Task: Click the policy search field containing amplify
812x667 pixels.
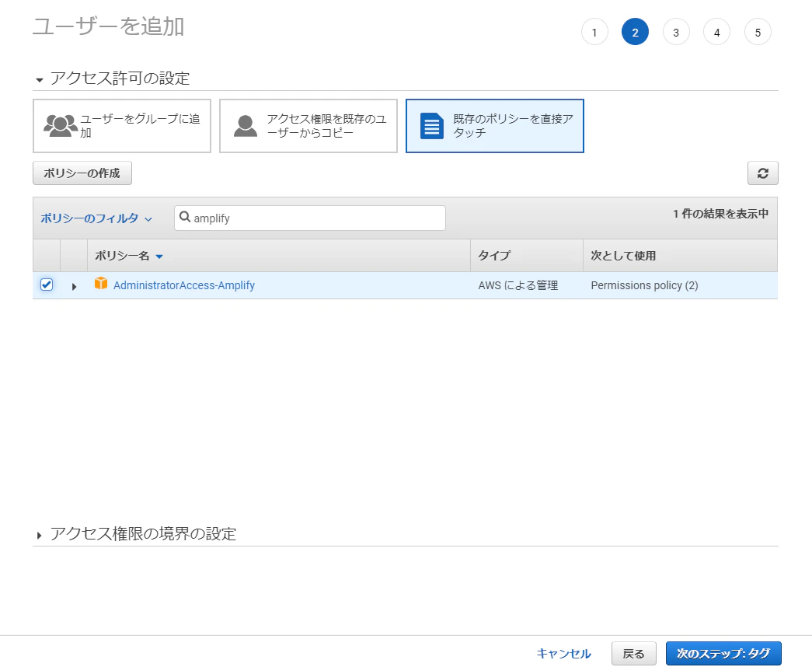Action: pos(310,218)
